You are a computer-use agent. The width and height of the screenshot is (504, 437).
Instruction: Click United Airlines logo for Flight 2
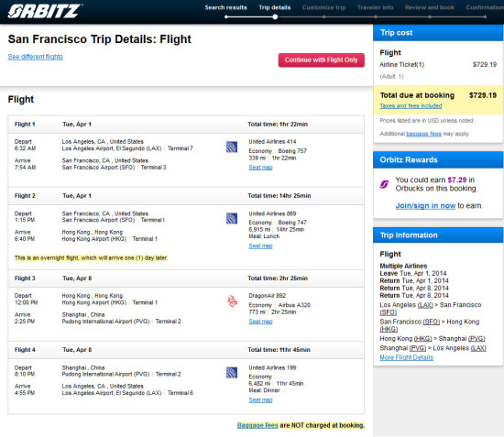click(x=232, y=218)
